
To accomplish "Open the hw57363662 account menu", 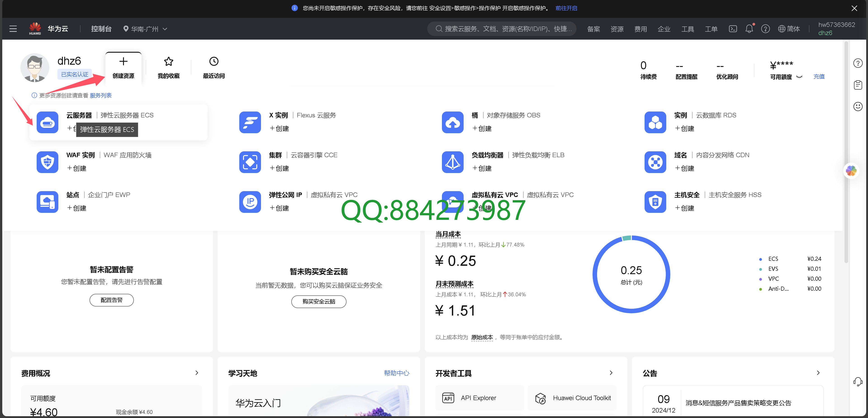I will tap(836, 29).
